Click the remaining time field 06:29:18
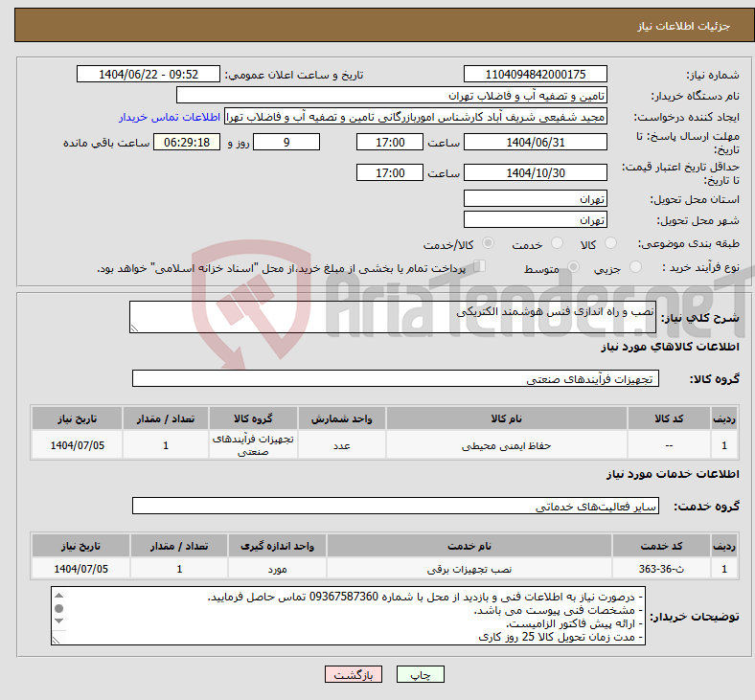 click(x=187, y=143)
